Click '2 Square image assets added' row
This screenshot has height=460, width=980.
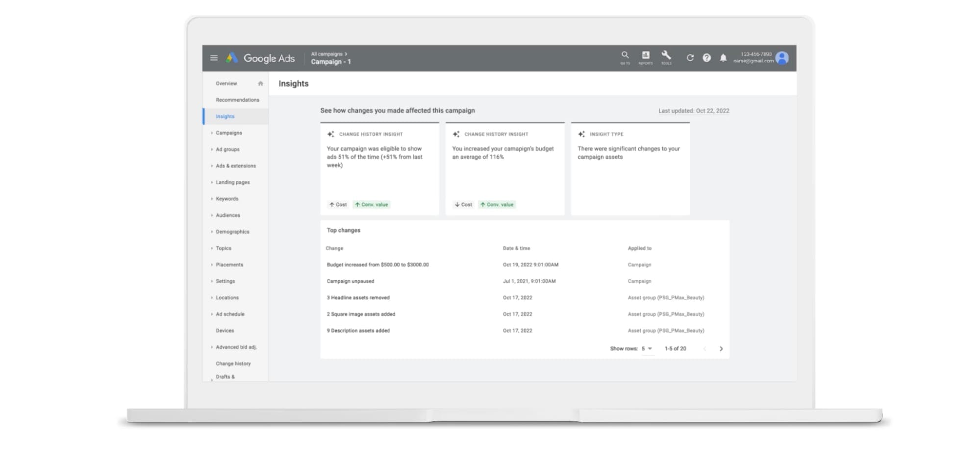[x=525, y=314]
